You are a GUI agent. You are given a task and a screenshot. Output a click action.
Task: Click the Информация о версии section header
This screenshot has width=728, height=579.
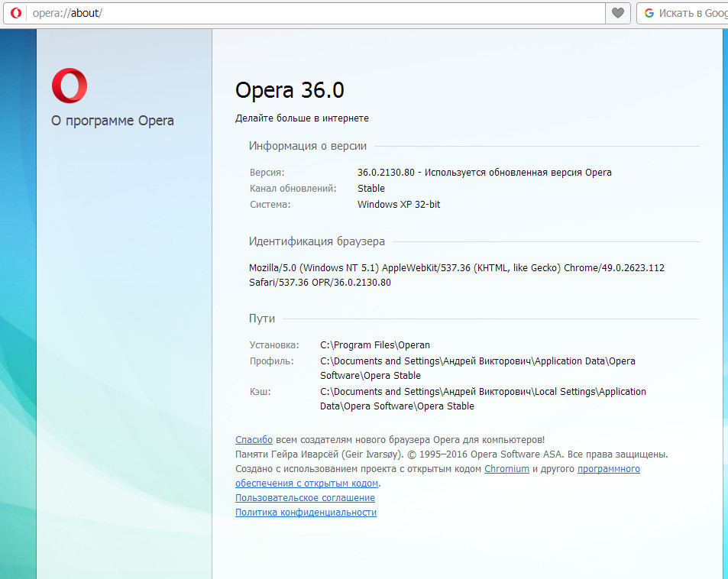click(x=308, y=146)
